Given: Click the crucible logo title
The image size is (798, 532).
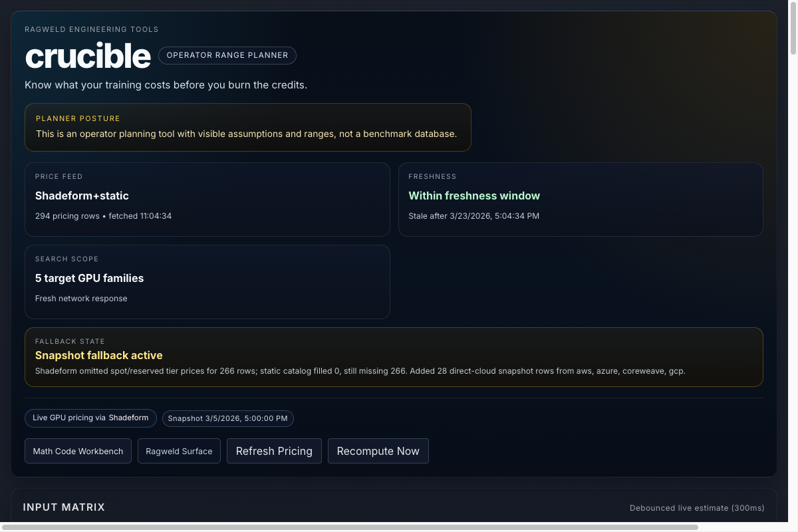Looking at the screenshot, I should point(88,57).
